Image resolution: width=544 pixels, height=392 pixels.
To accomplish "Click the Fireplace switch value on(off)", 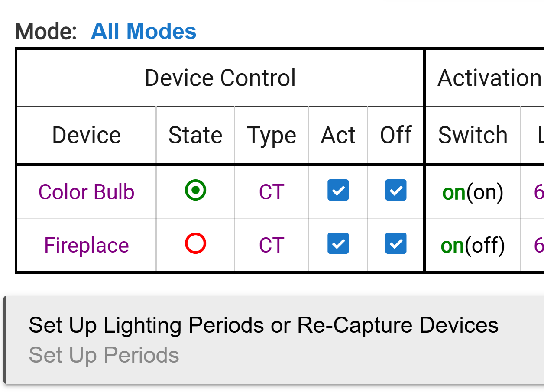I will pyautogui.click(x=473, y=245).
